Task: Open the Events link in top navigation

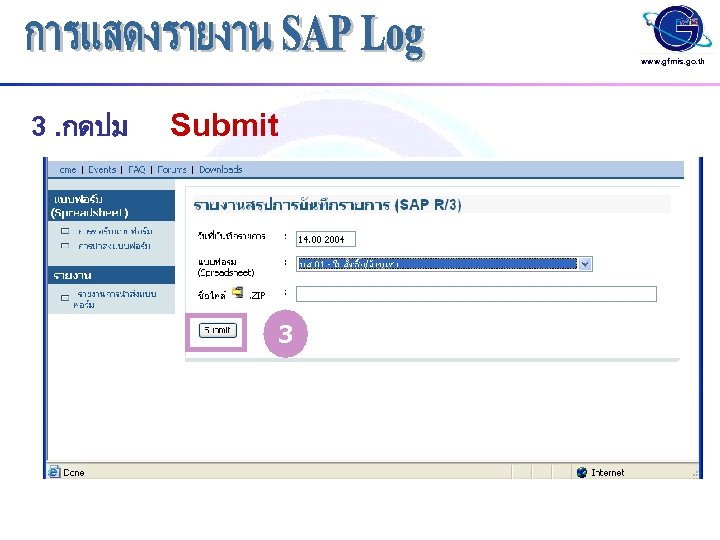Action: point(102,169)
